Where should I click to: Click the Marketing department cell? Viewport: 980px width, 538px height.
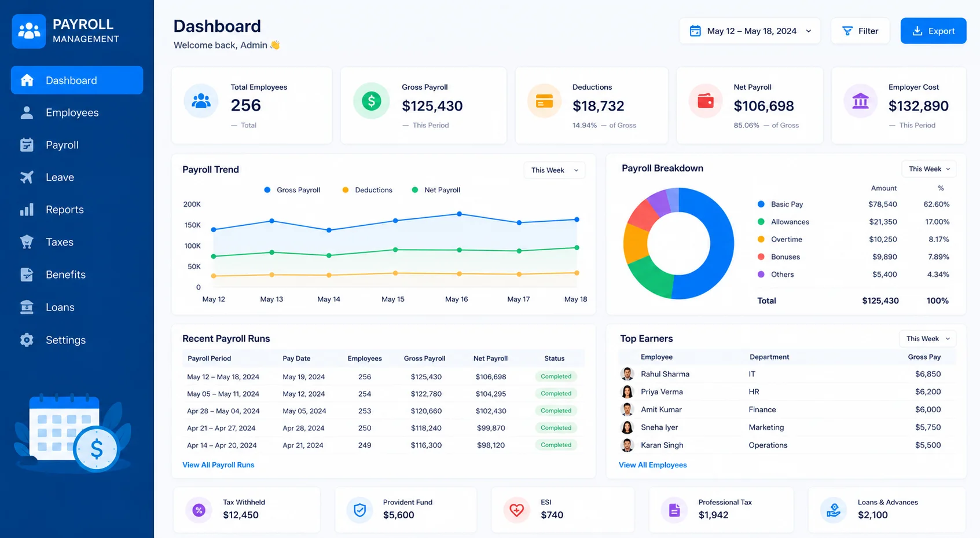pos(766,427)
